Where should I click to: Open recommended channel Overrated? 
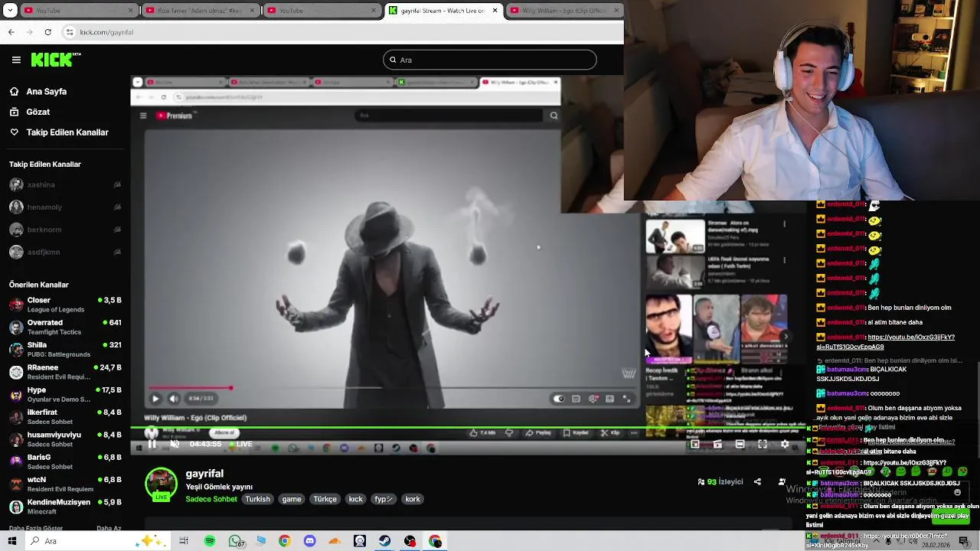click(65, 327)
